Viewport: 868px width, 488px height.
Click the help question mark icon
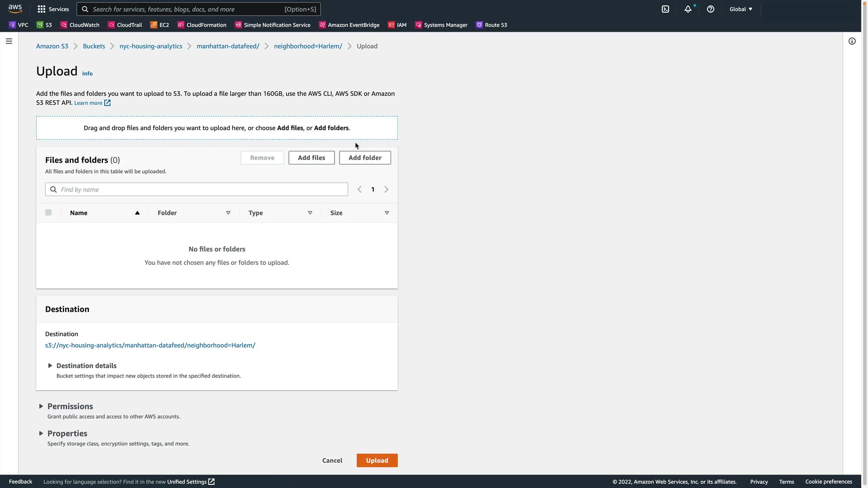coord(711,9)
